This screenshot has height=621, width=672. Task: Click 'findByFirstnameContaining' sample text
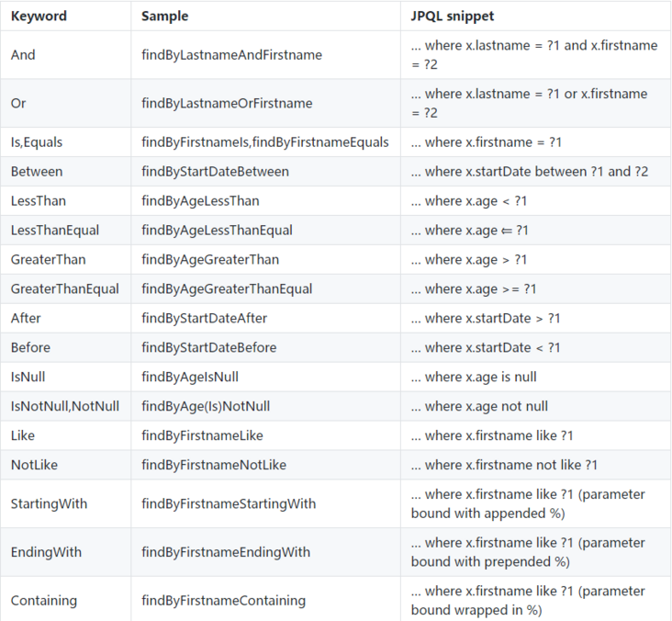click(223, 601)
